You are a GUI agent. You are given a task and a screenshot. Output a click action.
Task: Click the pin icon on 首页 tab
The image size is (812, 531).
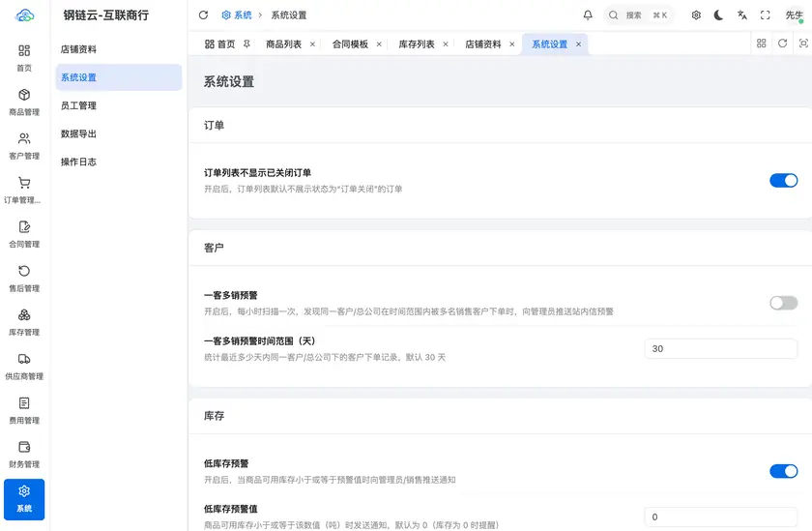[247, 44]
